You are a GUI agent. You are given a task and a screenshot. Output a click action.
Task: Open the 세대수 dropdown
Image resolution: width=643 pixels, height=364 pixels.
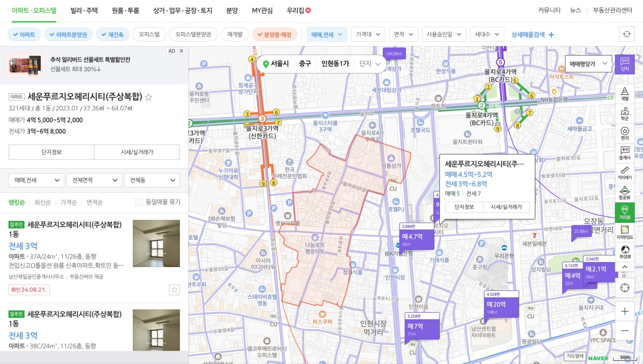click(x=487, y=34)
